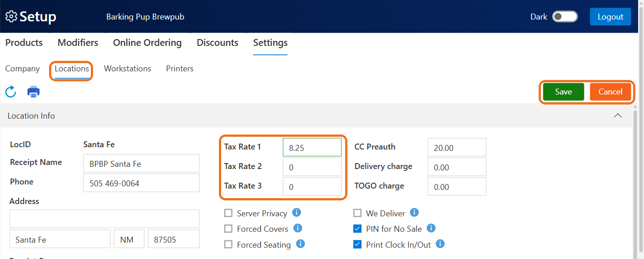
Task: Click the Barking Pup Brewpub company name
Action: click(145, 17)
